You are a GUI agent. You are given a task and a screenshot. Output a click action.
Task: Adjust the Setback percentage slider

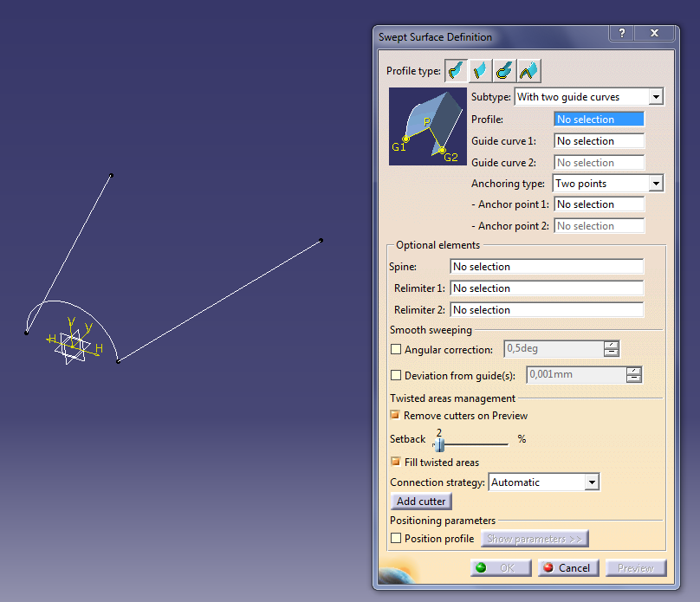439,443
